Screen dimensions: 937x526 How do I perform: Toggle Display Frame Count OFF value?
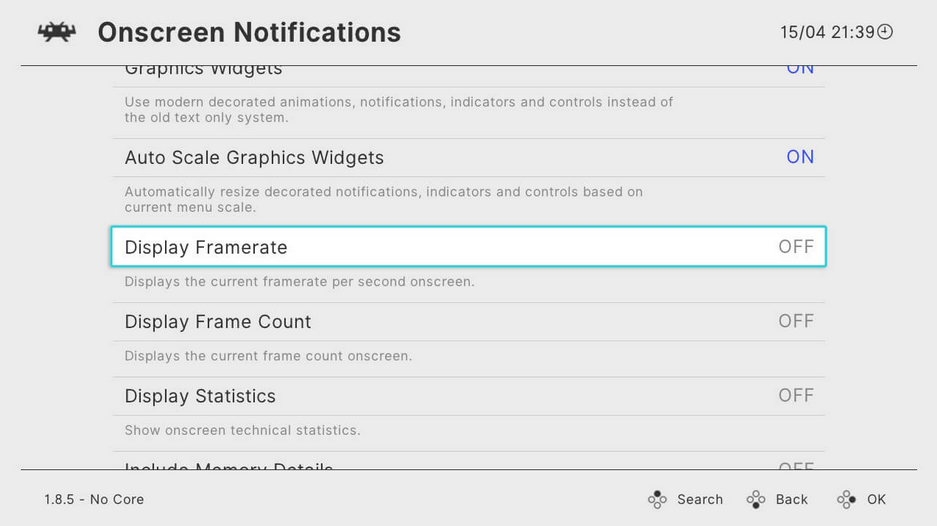[796, 321]
